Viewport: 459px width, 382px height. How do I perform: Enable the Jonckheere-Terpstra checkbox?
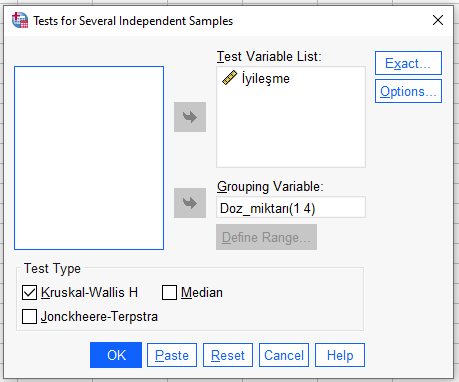pyautogui.click(x=29, y=316)
